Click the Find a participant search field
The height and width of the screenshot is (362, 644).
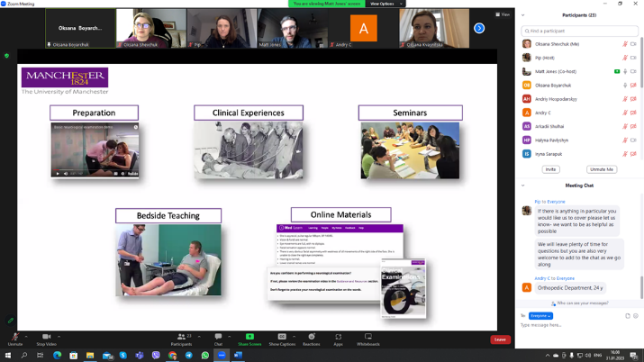coord(580,31)
